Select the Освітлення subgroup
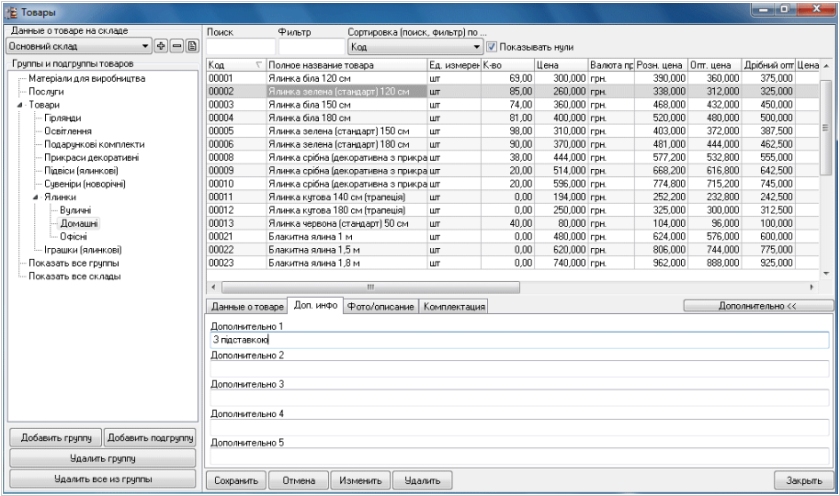The height and width of the screenshot is (496, 840). pyautogui.click(x=68, y=131)
